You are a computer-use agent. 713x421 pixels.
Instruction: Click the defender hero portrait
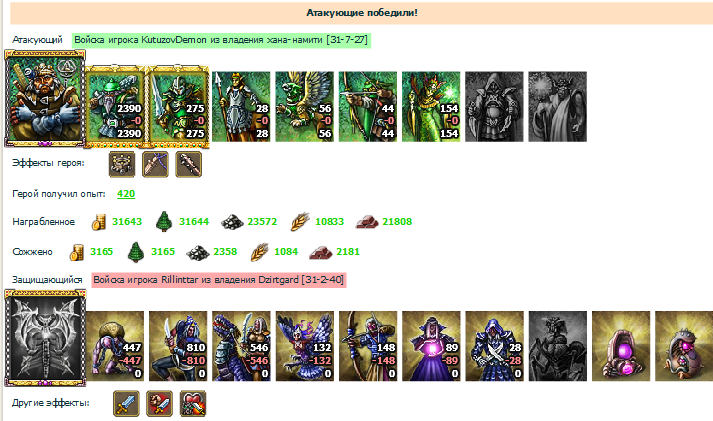click(x=45, y=338)
